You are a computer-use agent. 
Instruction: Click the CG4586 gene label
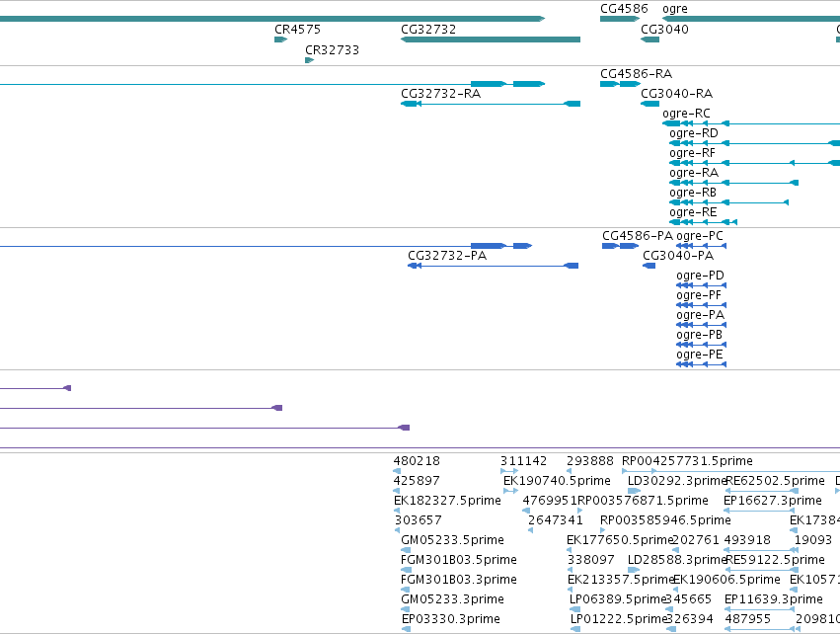pos(624,9)
